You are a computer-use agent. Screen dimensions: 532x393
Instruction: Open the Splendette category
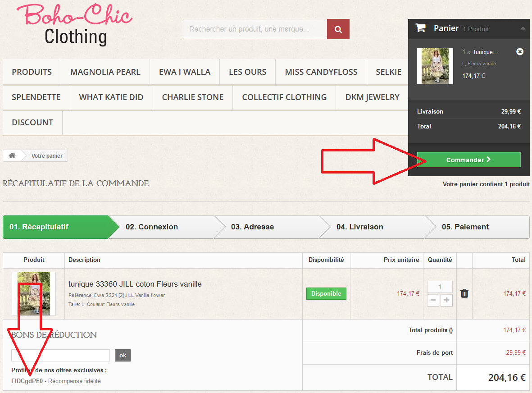(36, 97)
